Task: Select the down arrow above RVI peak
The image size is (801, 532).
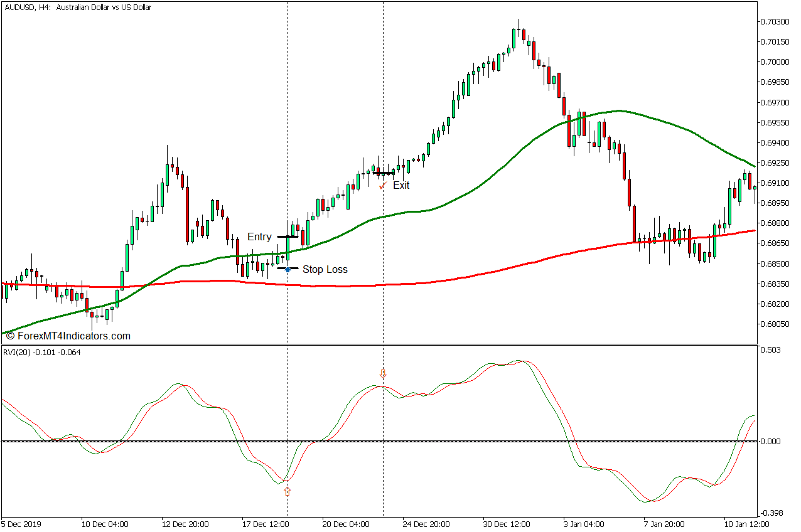Action: [383, 375]
